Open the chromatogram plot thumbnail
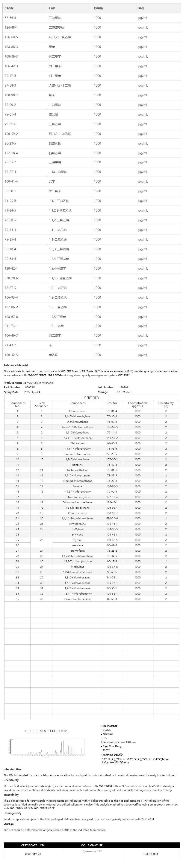 (46, 748)
